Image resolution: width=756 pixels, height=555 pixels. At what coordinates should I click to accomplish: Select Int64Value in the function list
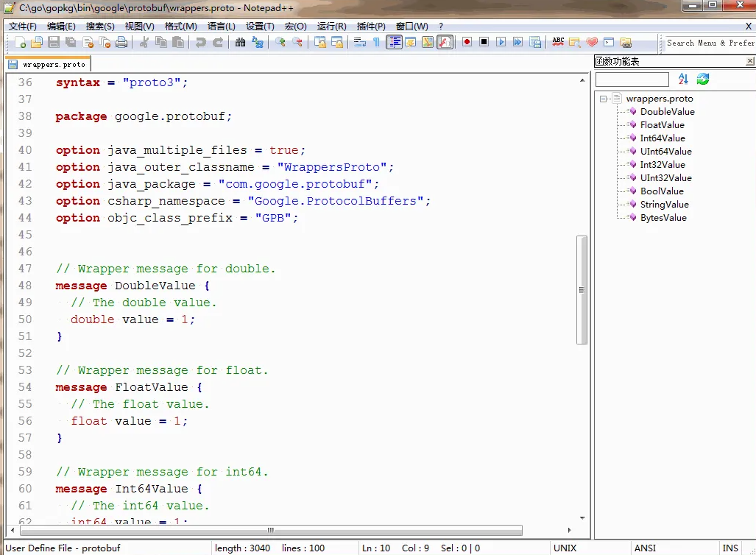[x=663, y=138]
